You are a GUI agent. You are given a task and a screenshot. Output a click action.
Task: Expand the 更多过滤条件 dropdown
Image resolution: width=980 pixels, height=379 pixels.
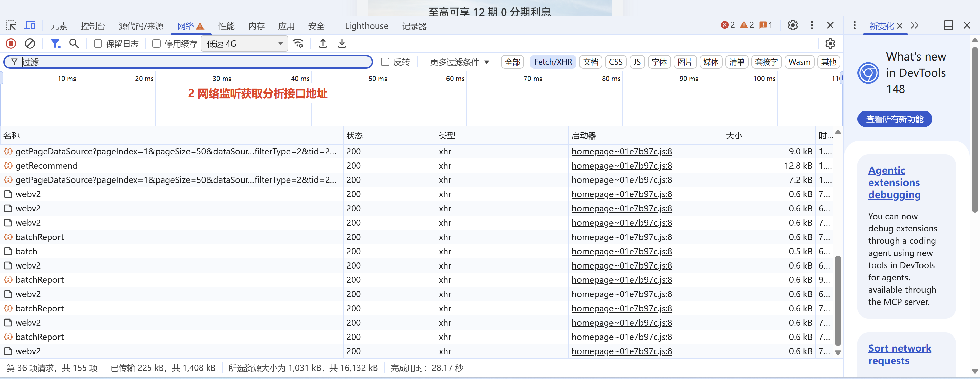[x=460, y=62]
